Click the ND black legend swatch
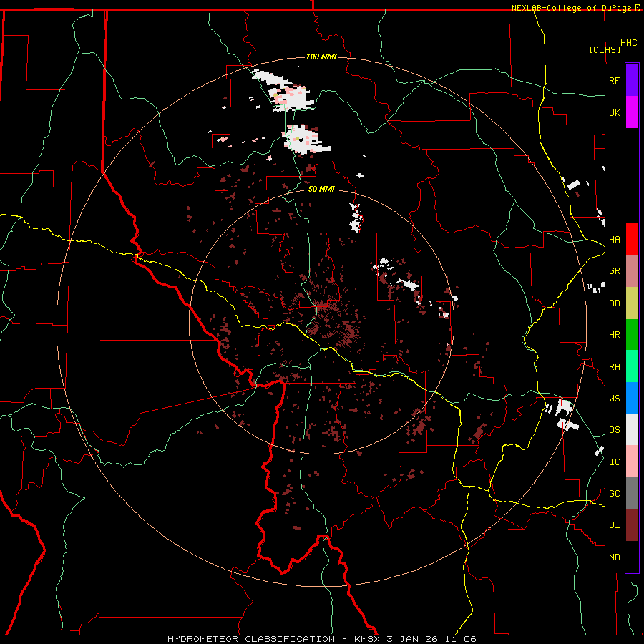Viewport: 644px width, 644px height. (632, 557)
